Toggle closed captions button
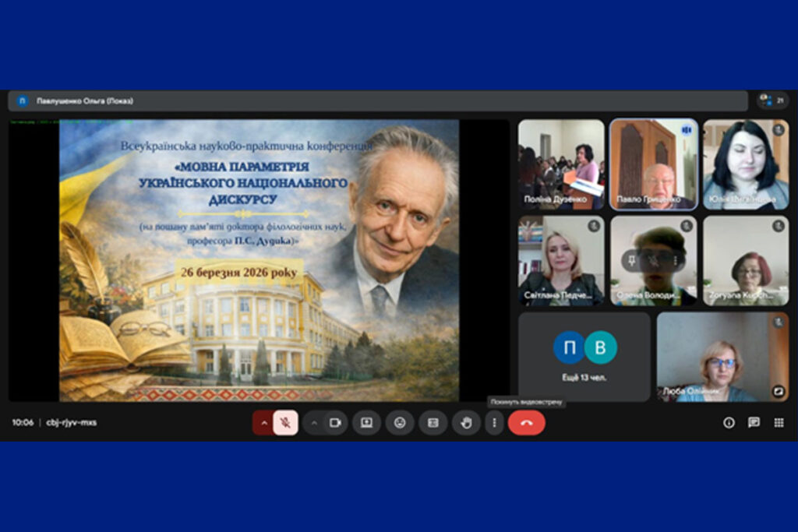798x532 pixels. click(433, 423)
